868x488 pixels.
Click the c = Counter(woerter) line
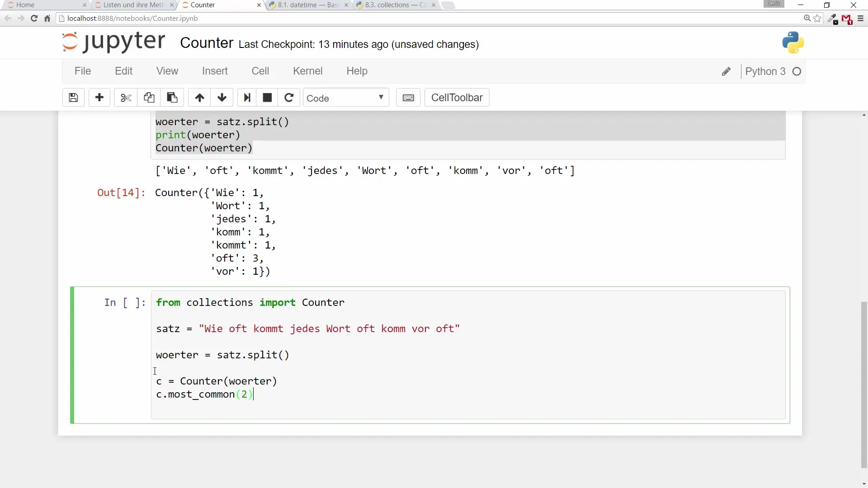point(217,381)
